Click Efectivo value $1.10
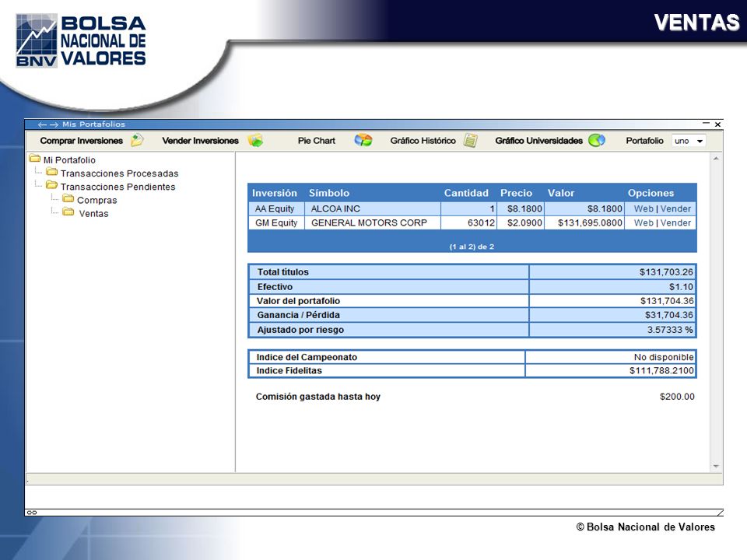 pyautogui.click(x=681, y=287)
